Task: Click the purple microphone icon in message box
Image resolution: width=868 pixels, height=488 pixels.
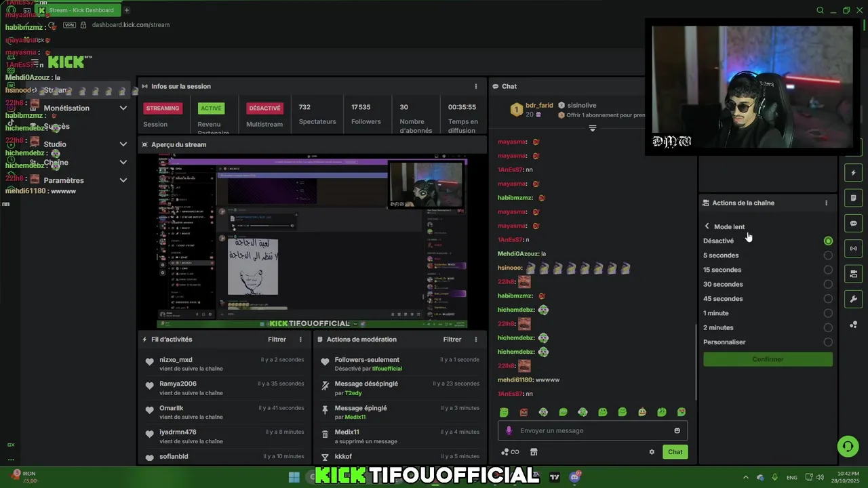Action: (509, 430)
